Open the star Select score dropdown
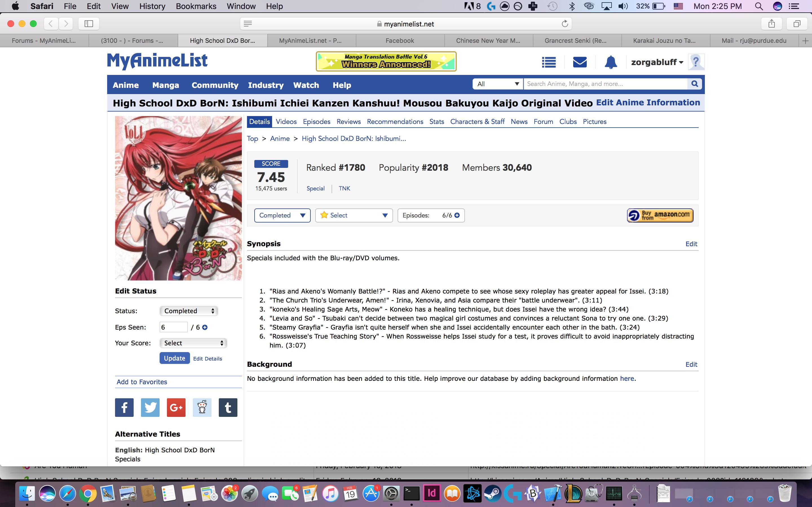 pos(354,215)
